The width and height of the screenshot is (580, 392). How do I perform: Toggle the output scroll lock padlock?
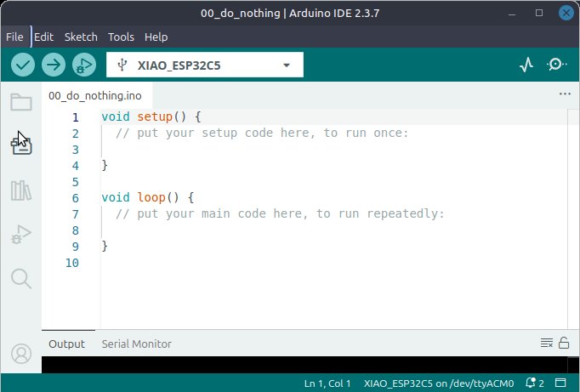[564, 344]
